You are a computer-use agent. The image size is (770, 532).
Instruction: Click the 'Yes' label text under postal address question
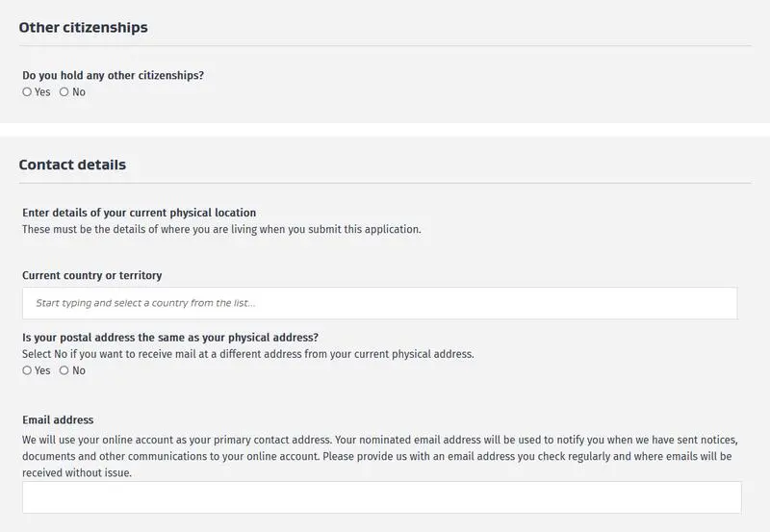coord(42,370)
